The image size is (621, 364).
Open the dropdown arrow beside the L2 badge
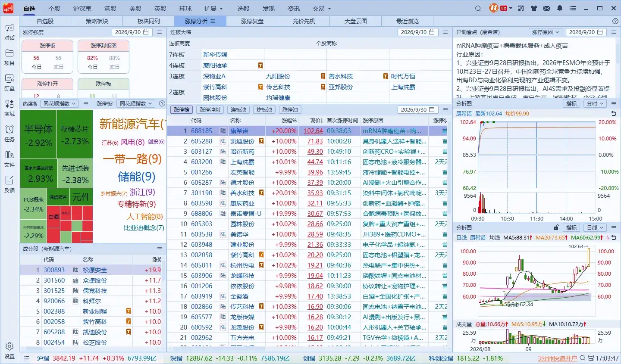(511, 8)
